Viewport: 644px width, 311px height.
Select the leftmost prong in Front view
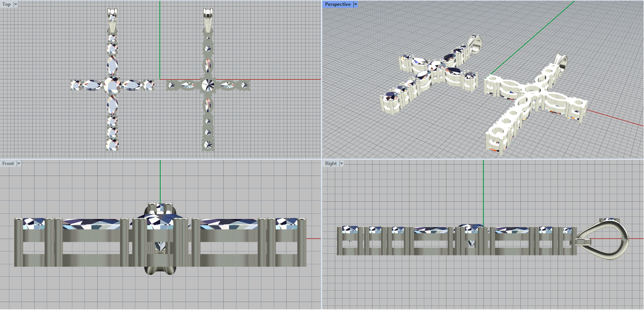click(19, 242)
